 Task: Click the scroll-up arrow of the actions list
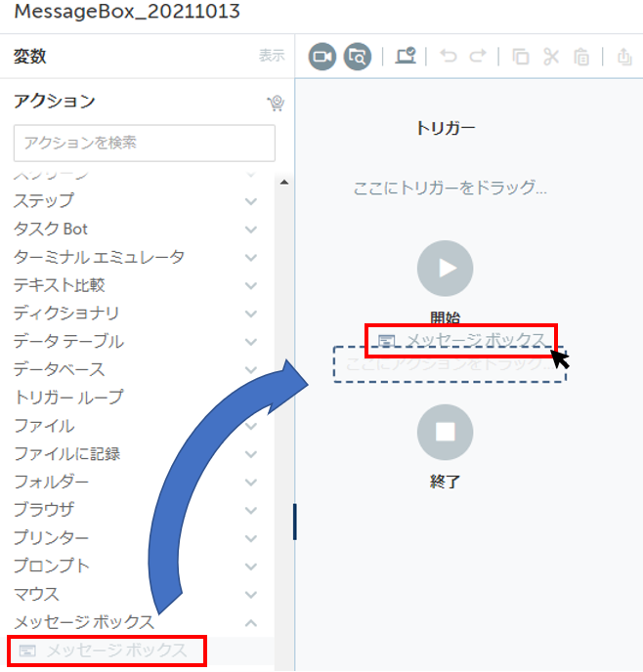[x=284, y=182]
